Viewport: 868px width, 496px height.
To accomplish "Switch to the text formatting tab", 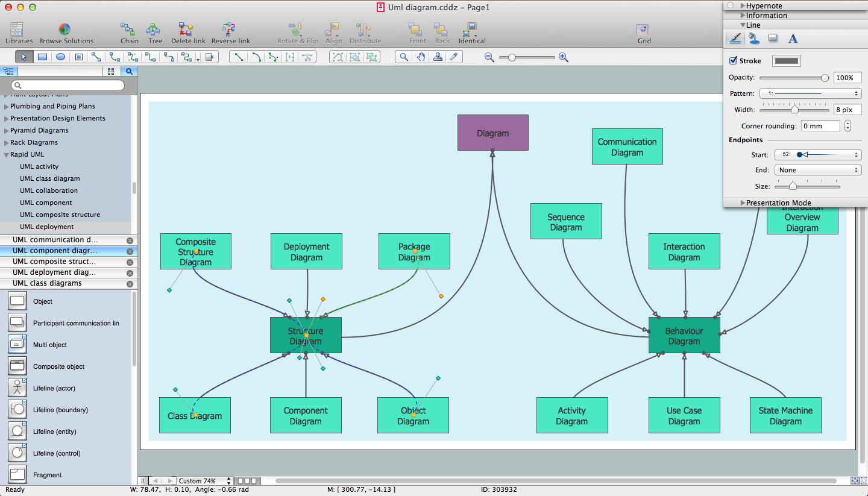I will (793, 39).
